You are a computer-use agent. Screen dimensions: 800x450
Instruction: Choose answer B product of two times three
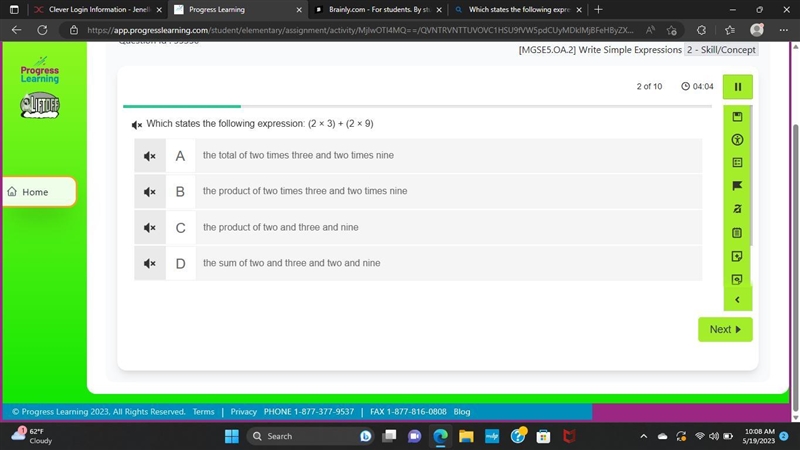418,191
